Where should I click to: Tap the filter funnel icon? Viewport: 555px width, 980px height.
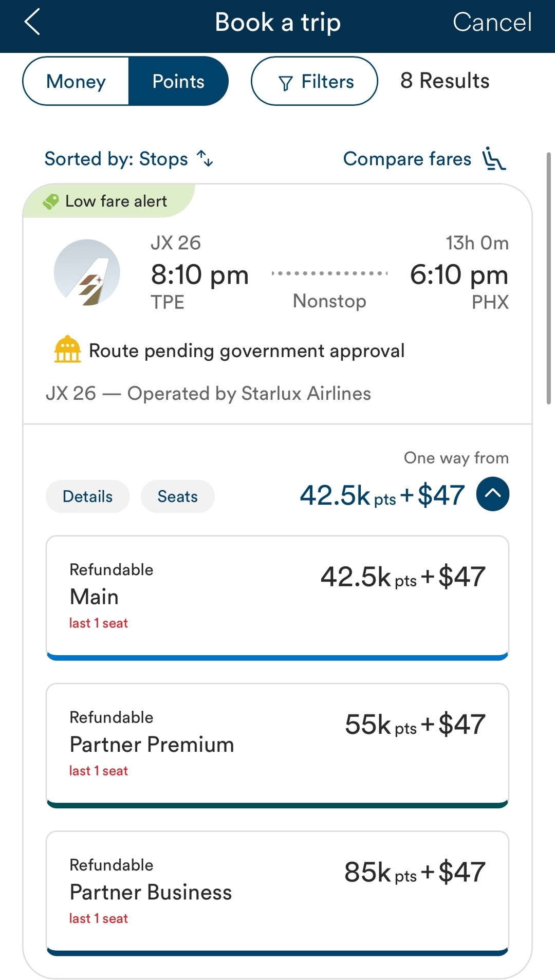285,83
